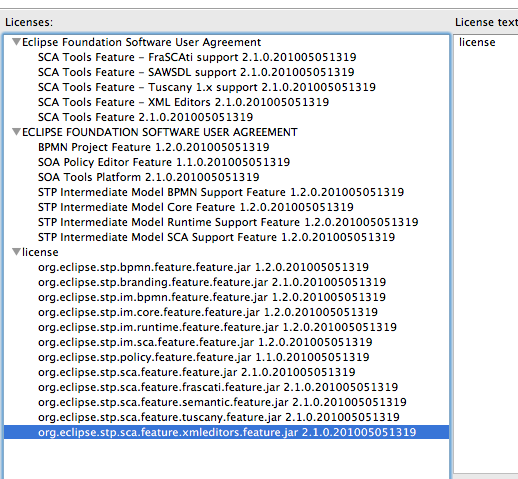Select STP Intermediate Model SCA Support Feature
The width and height of the screenshot is (518, 479).
point(216,237)
